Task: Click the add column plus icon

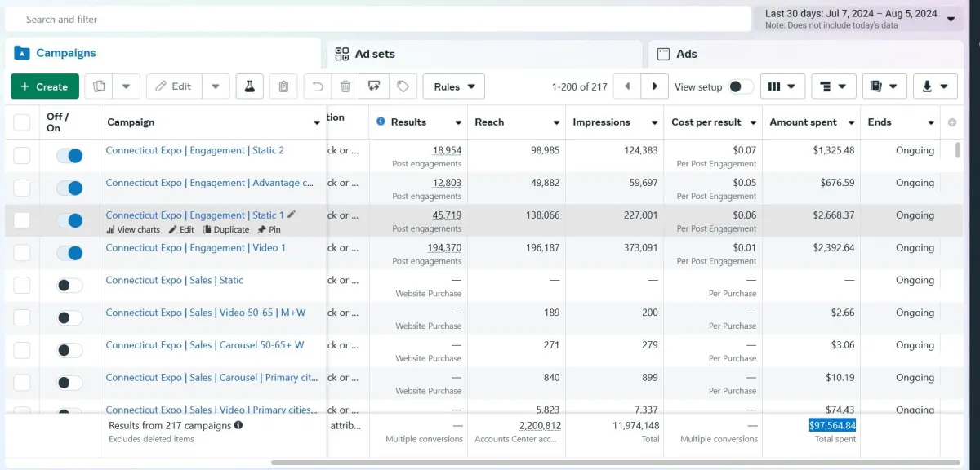Action: pyautogui.click(x=952, y=122)
